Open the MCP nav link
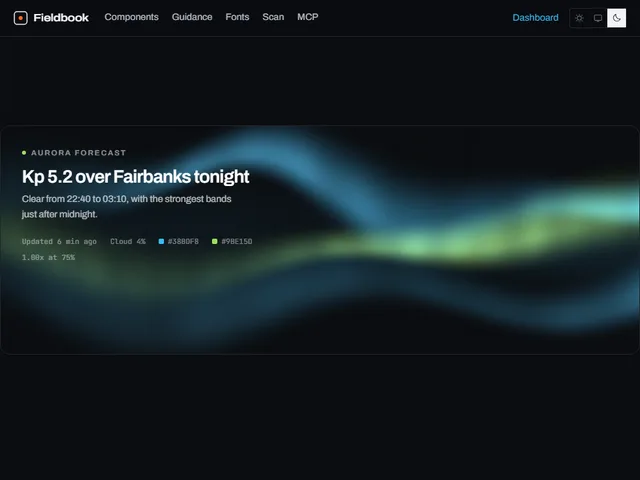Viewport: 640px width, 480px height. click(308, 17)
